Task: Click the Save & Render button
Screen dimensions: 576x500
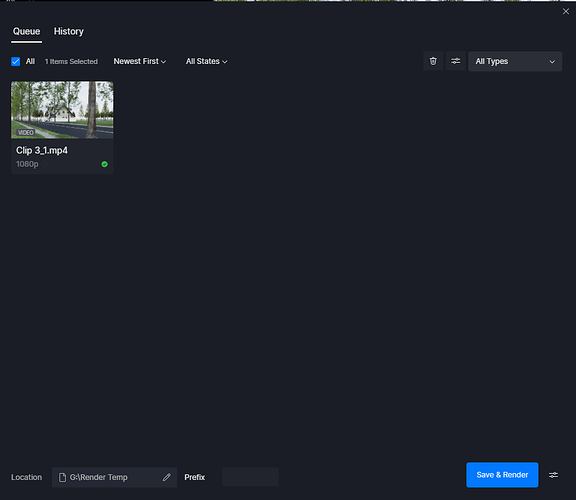Action: point(502,475)
